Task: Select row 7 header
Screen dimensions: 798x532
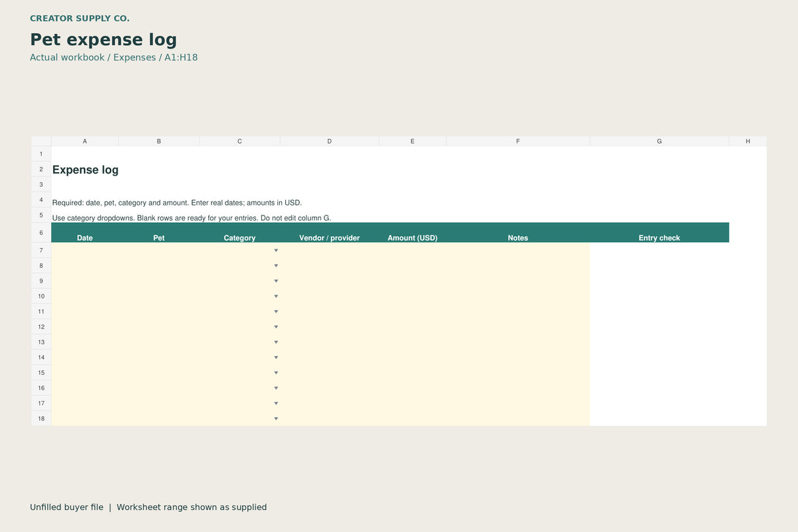Action: coord(41,250)
